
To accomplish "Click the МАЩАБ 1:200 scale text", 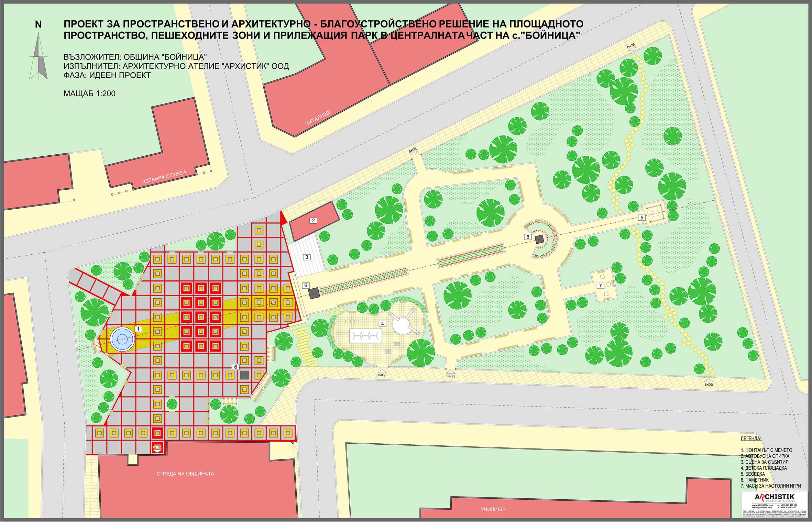I will tap(89, 93).
